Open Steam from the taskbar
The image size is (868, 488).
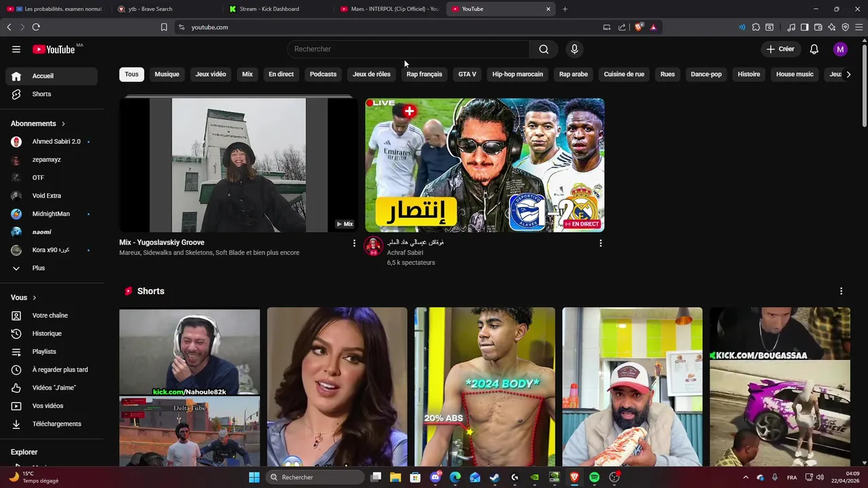tap(495, 477)
